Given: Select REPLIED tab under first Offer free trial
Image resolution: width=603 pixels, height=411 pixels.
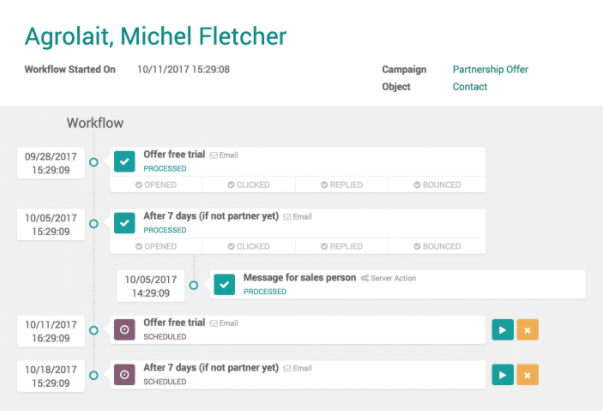Looking at the screenshot, I should [x=342, y=185].
